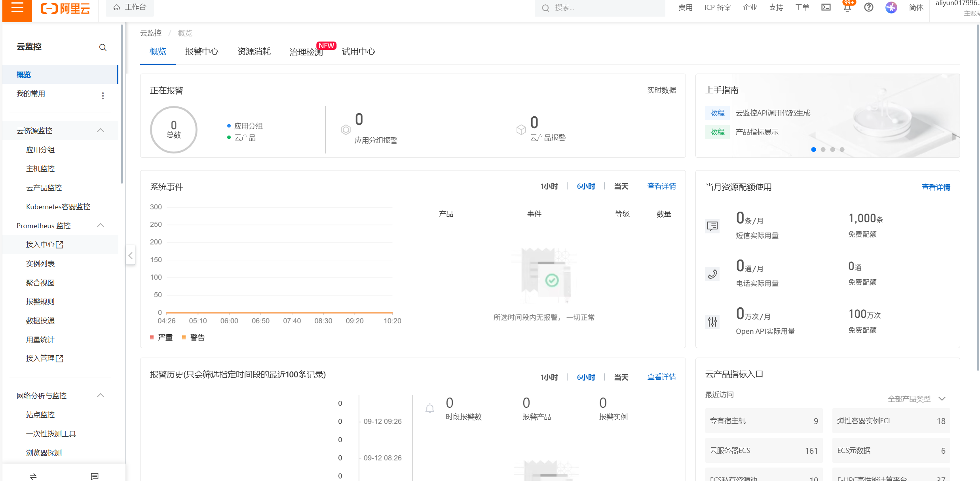Select 6小时 range for 报警历史

tap(586, 377)
